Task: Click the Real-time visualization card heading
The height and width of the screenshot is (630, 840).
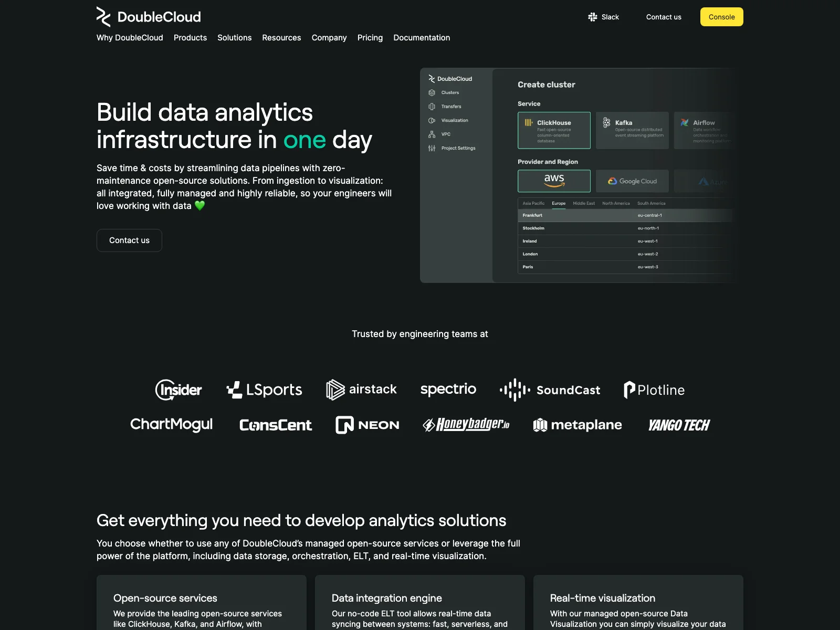Action: (603, 598)
